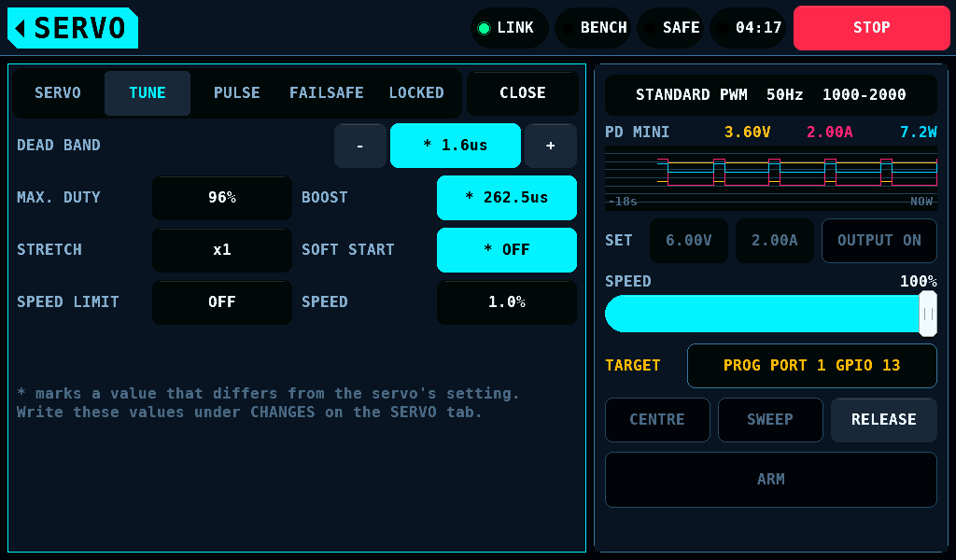Set the 6.00V voltage value

pos(689,241)
